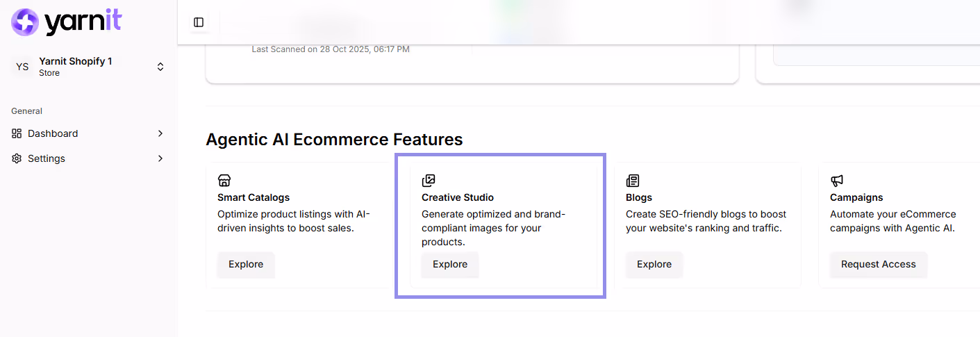This screenshot has height=337, width=980.
Task: Click the Creative Studio card title
Action: click(x=458, y=197)
